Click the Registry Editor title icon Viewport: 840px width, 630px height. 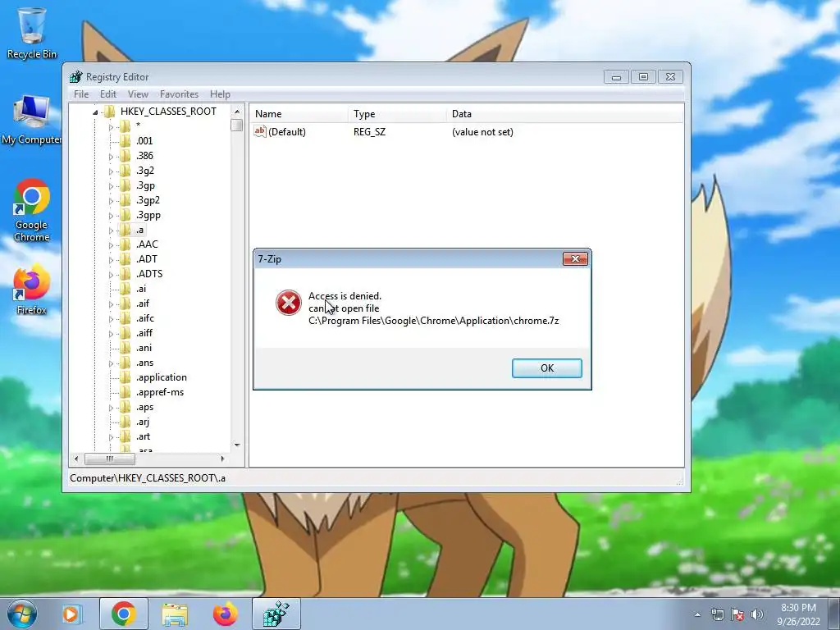[76, 76]
